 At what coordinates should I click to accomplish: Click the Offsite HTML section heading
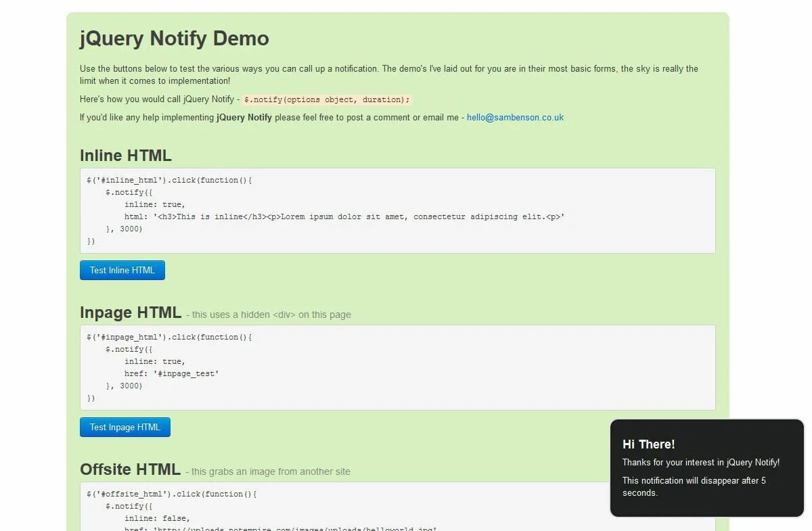(x=130, y=469)
